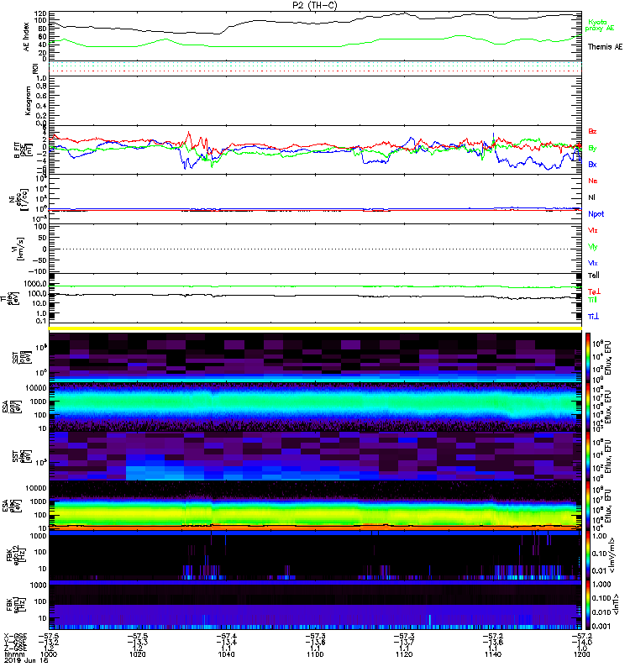
Task: Select the red Bz legend entry
Action: point(592,131)
